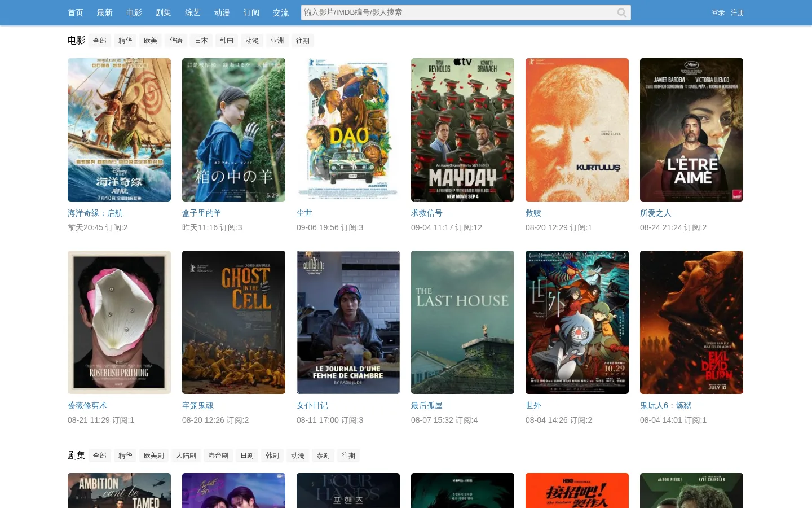
Task: Open the DAO poster thumbnail
Action: point(348,130)
